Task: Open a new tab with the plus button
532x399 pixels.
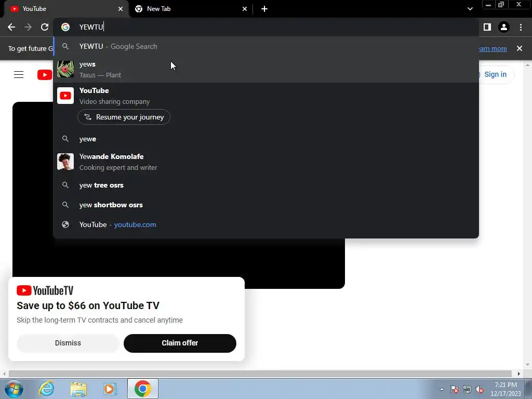Action: 264,9
